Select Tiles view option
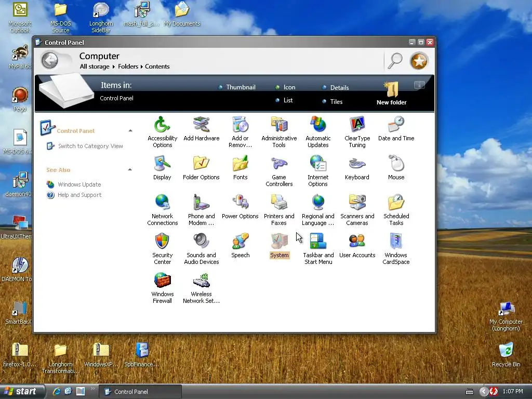Image resolution: width=532 pixels, height=399 pixels. click(332, 101)
